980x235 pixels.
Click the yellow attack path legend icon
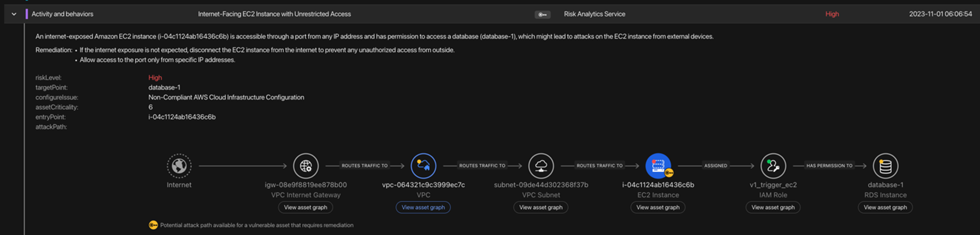(153, 225)
